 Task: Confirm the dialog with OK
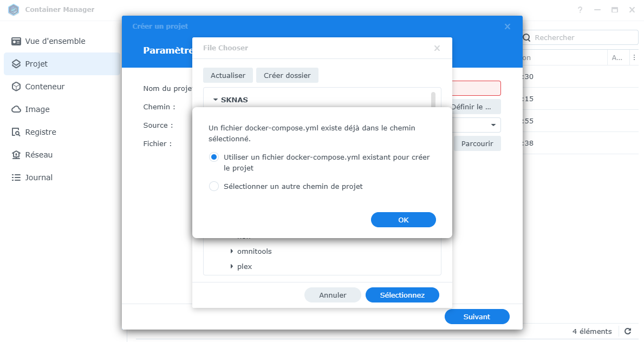click(x=403, y=219)
